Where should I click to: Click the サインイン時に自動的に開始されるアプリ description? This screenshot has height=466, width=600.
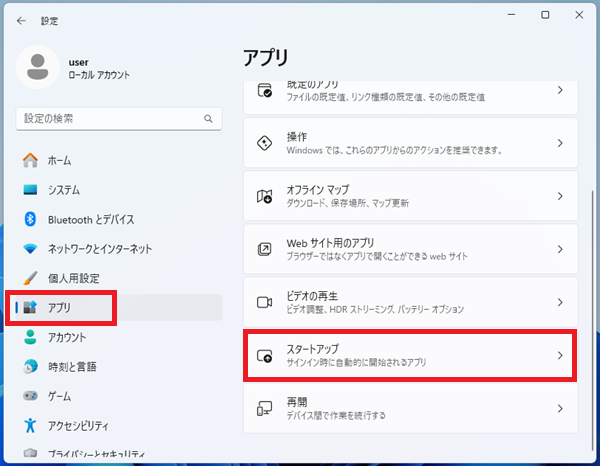point(356,362)
